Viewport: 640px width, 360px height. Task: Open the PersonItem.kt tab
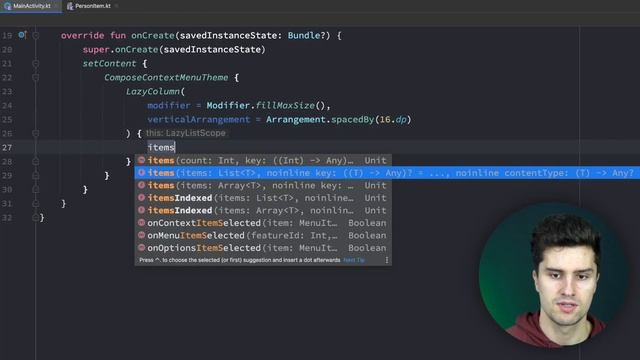click(92, 6)
